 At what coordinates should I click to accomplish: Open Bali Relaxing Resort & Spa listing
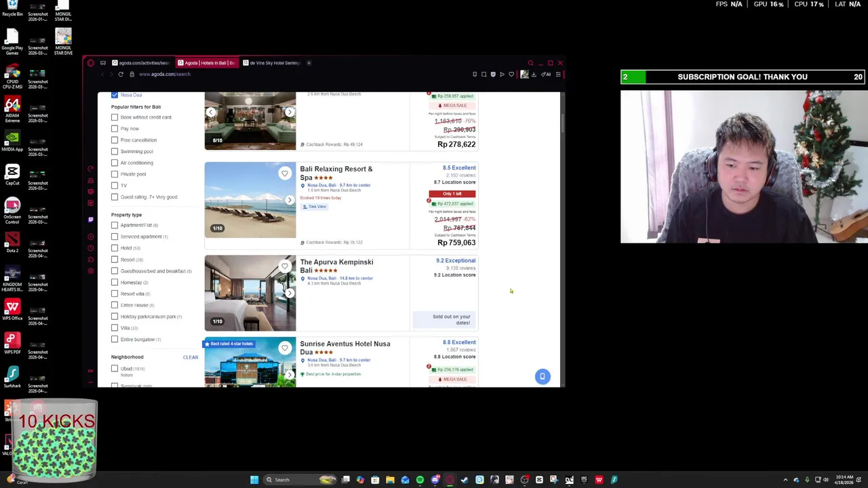[x=336, y=173]
